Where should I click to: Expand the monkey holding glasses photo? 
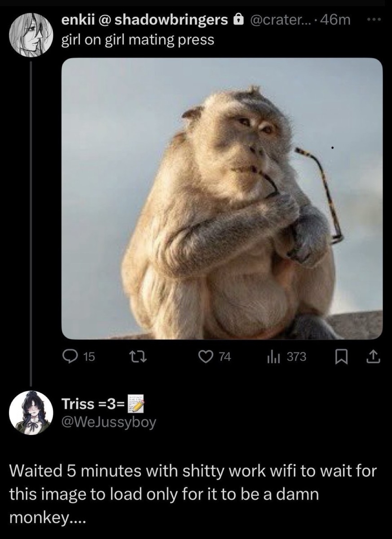[222, 199]
